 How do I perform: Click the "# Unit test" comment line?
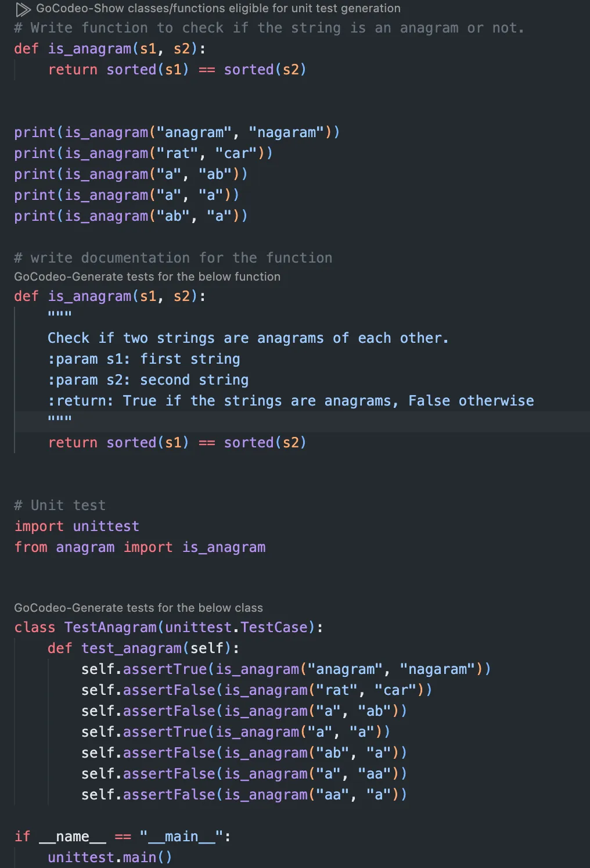[60, 505]
